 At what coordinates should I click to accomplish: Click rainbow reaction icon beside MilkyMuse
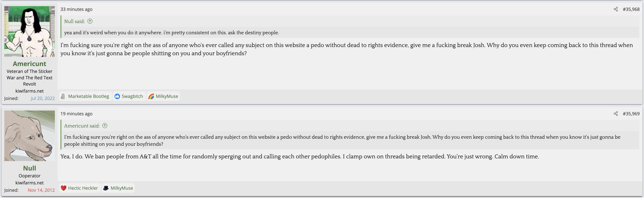click(x=151, y=96)
